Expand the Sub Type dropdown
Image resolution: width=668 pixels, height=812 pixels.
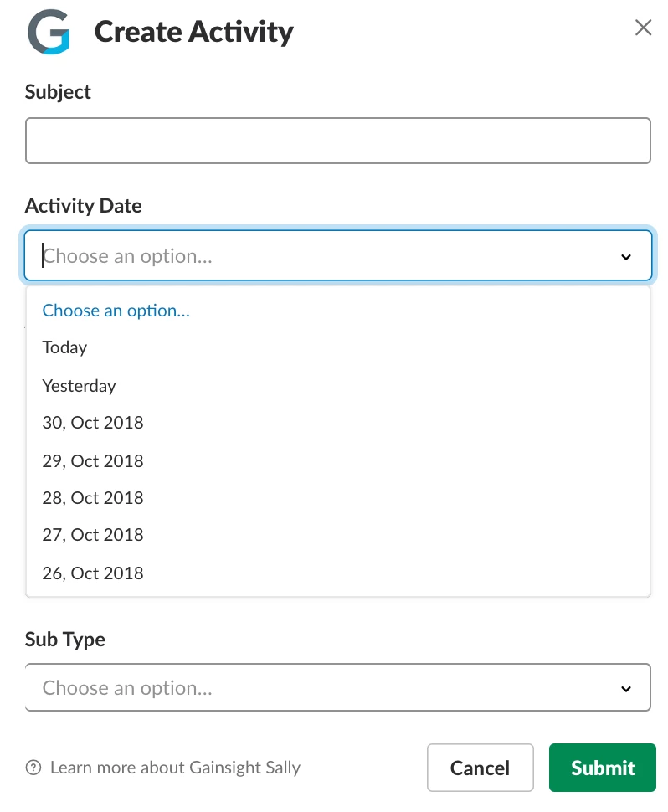point(337,687)
